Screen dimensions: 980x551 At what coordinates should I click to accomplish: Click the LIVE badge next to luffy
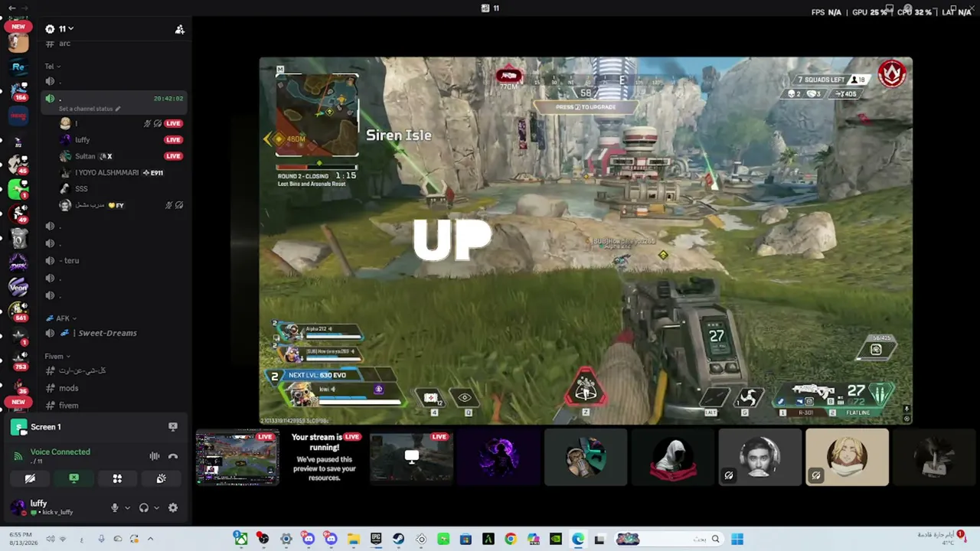174,140
